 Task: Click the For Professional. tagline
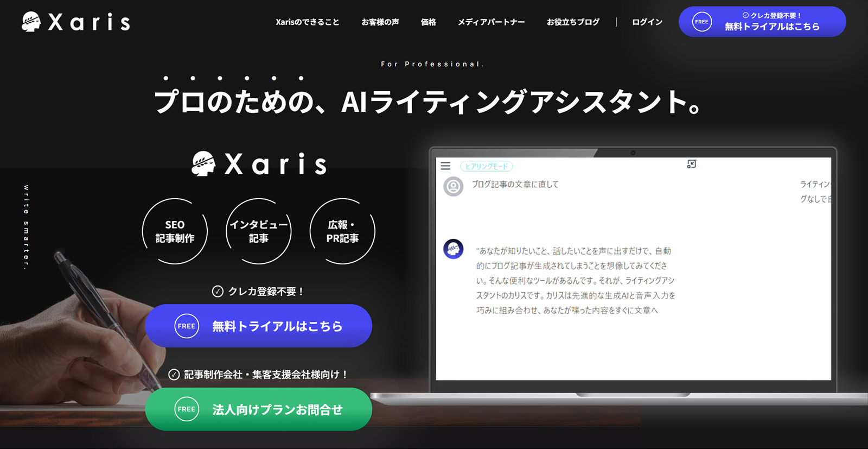[x=432, y=64]
